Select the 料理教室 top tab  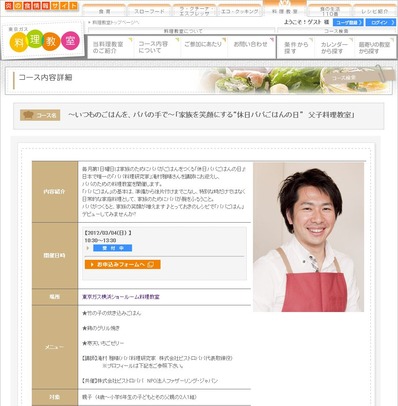coord(285,10)
